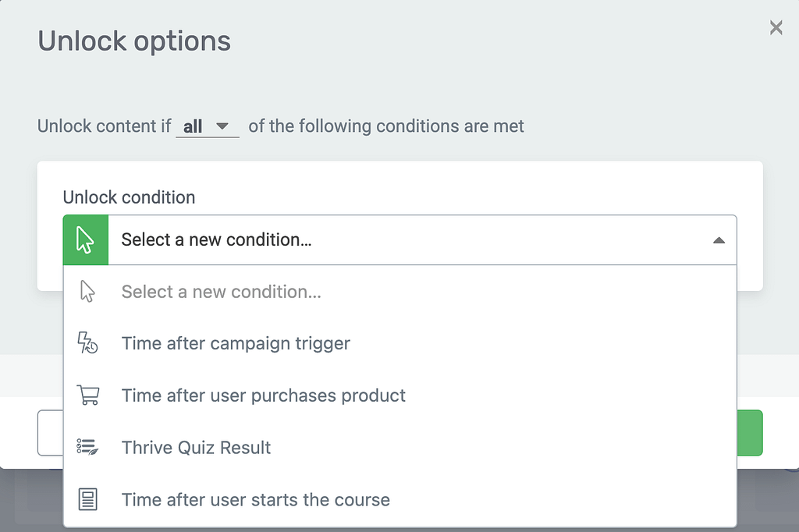Choose 'Time after user purchases product'
Screen dimensions: 799x532
coord(400,395)
